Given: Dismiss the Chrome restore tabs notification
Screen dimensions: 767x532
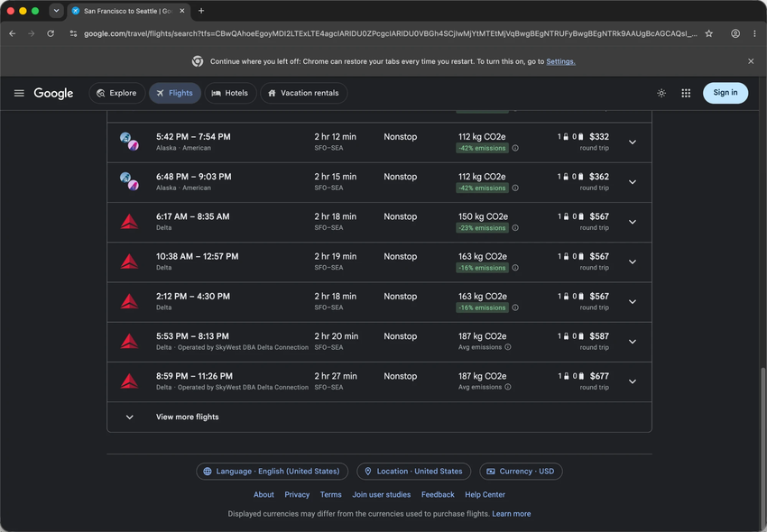Looking at the screenshot, I should (751, 61).
